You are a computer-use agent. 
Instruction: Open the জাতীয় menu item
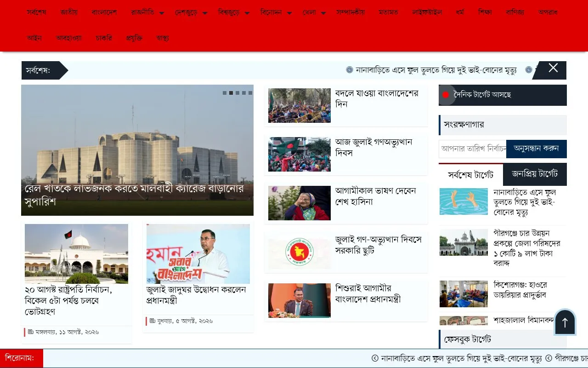pos(69,12)
